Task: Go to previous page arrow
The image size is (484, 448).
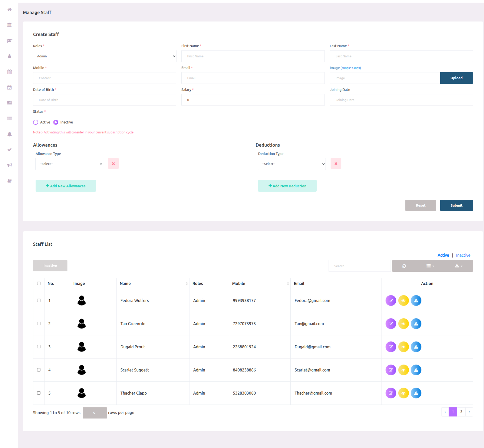Action: point(445,412)
